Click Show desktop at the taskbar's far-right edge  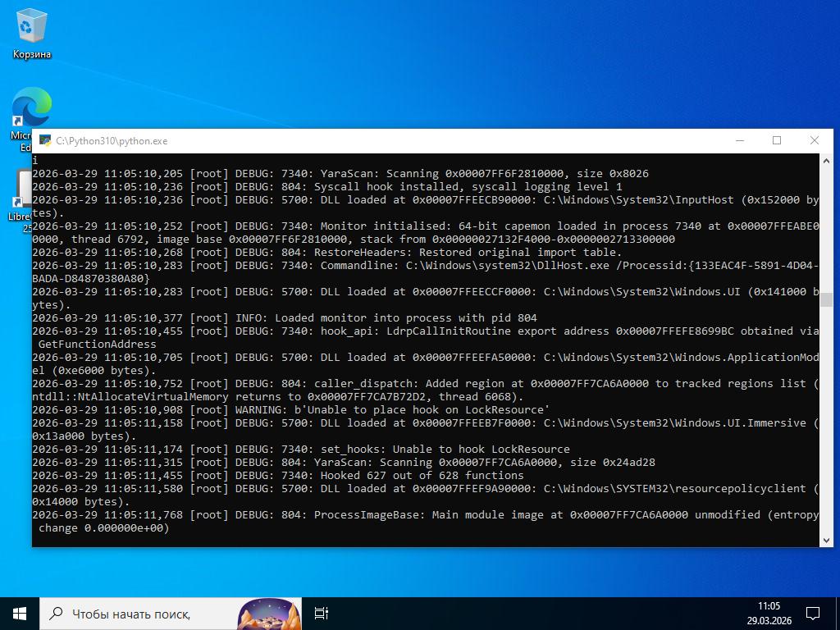pos(838,613)
